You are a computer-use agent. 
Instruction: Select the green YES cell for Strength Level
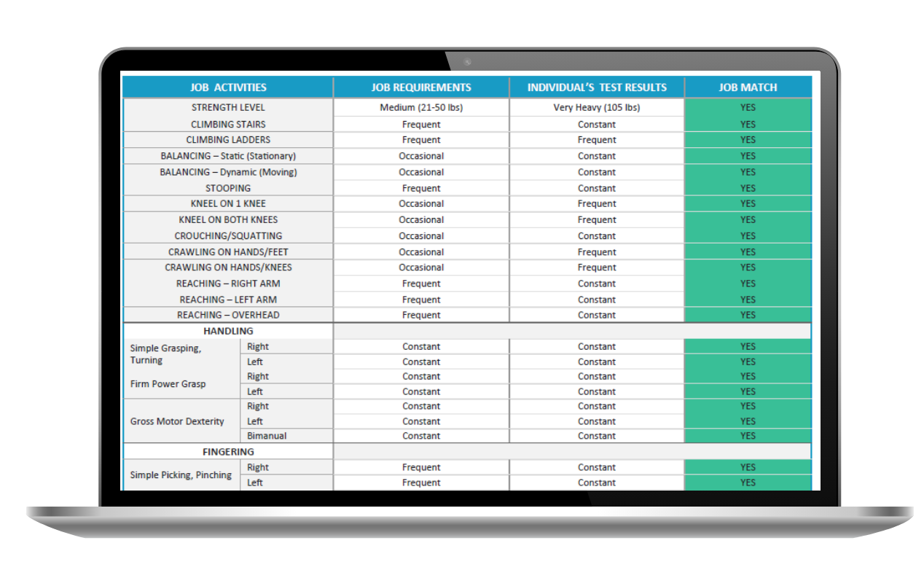click(x=748, y=108)
